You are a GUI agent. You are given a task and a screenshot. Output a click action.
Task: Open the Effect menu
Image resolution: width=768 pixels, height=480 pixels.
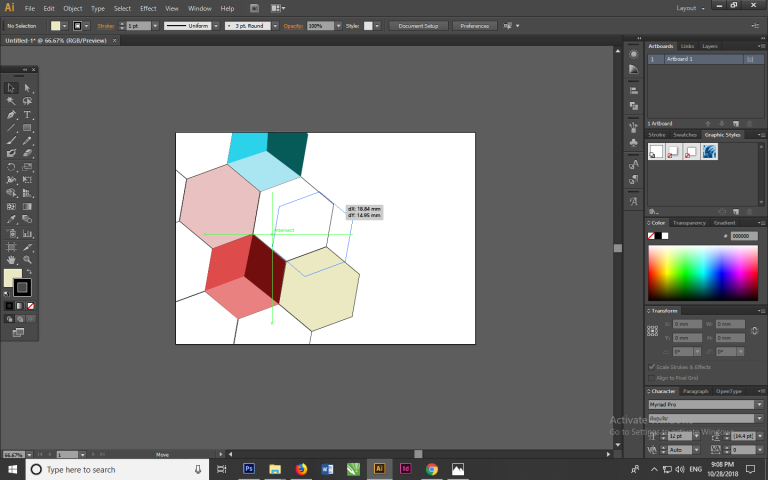click(148, 8)
